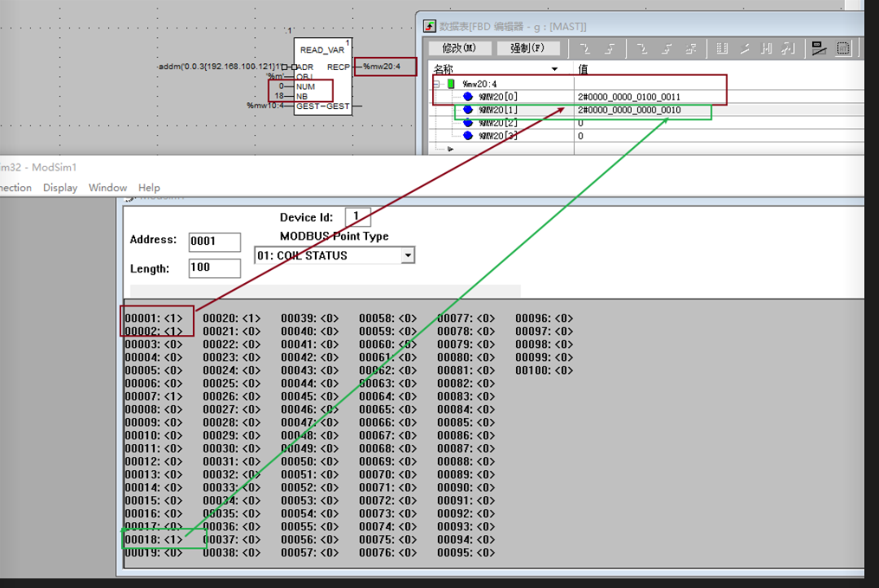Open the MODBUS Point Type dropdown
Viewport: 879px width, 588px height.
[x=408, y=255]
